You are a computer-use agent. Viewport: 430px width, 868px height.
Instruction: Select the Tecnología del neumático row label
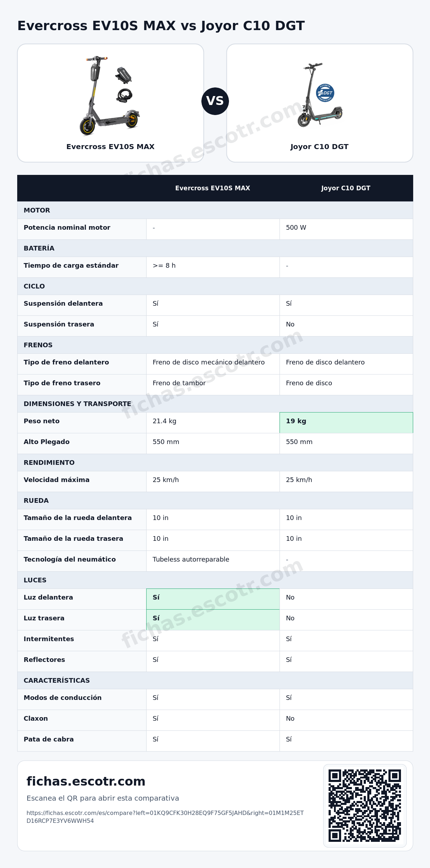(70, 559)
